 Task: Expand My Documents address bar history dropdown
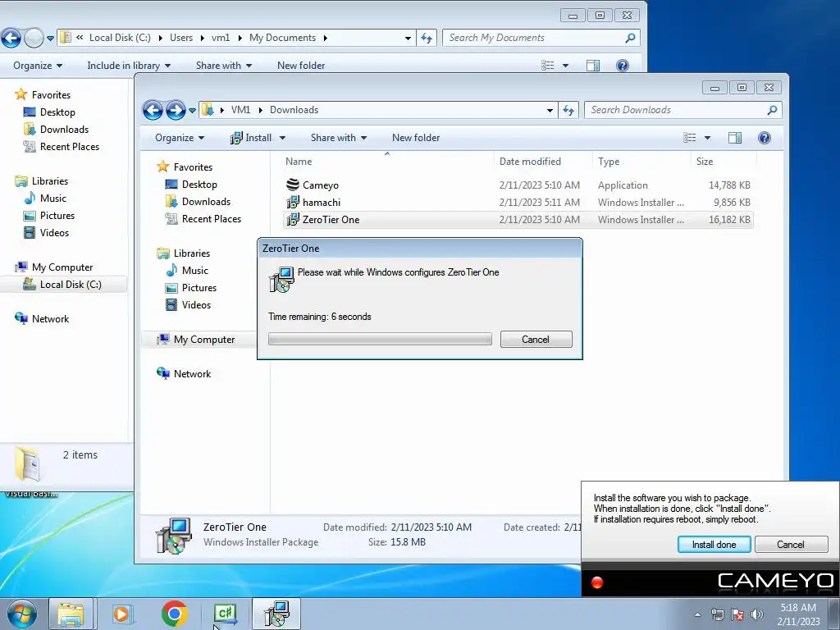[408, 38]
